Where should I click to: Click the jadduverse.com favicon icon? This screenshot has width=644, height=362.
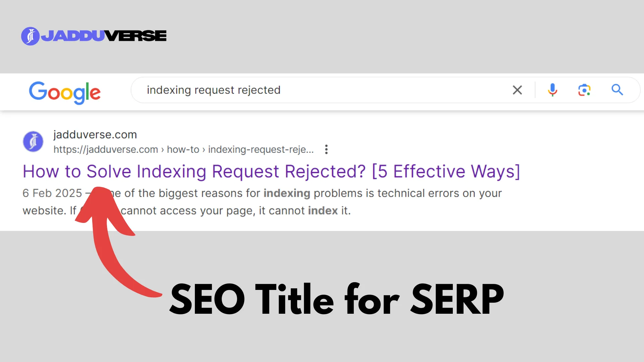(x=33, y=140)
